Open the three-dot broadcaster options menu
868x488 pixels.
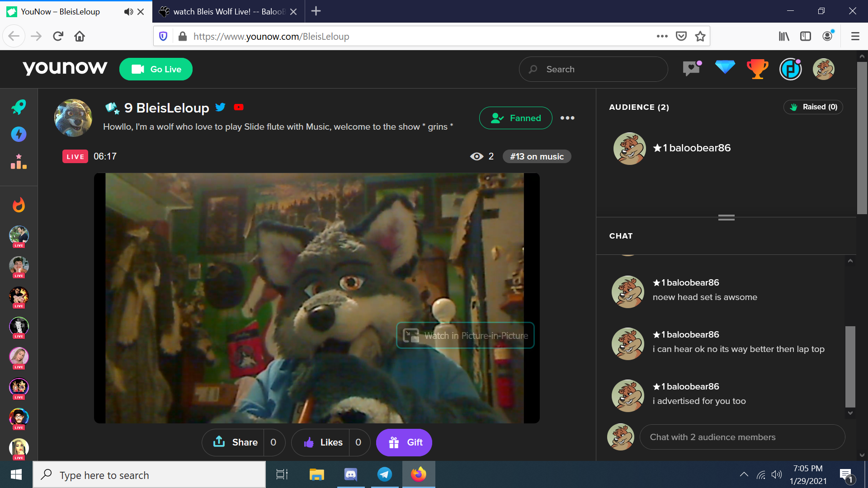point(567,118)
